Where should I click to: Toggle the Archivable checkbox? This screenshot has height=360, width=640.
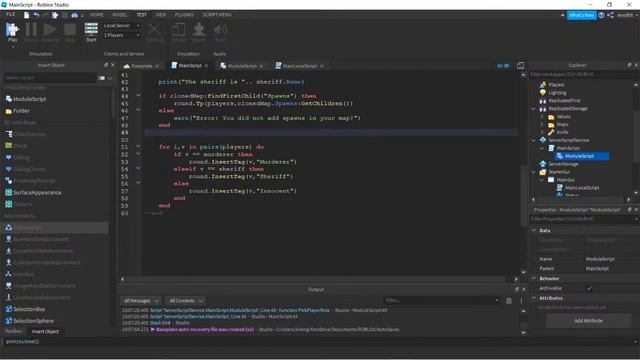point(589,288)
